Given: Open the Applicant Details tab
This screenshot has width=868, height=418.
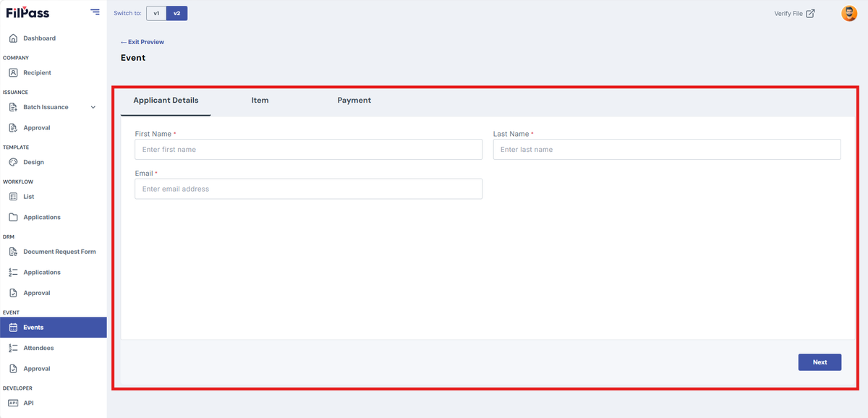Looking at the screenshot, I should click(x=166, y=101).
